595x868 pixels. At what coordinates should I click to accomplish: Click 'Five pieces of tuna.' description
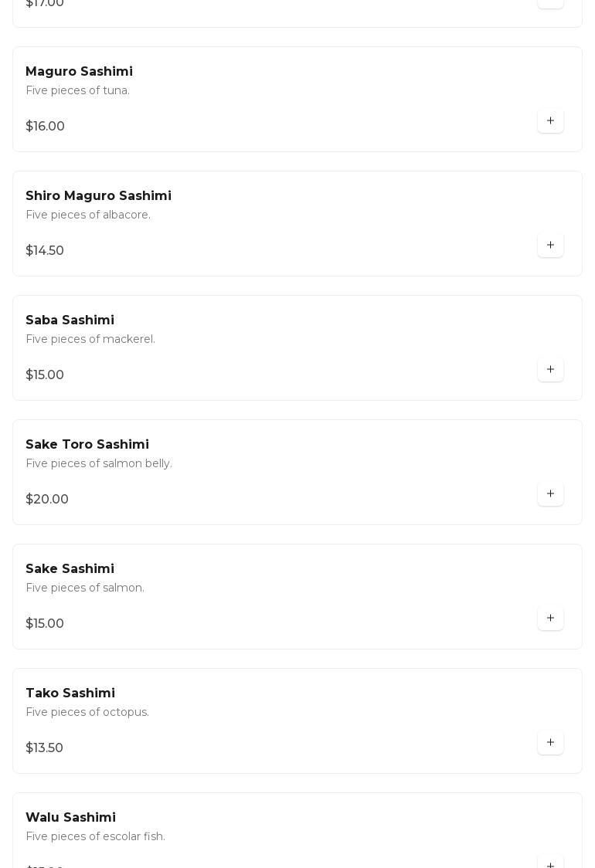click(77, 91)
